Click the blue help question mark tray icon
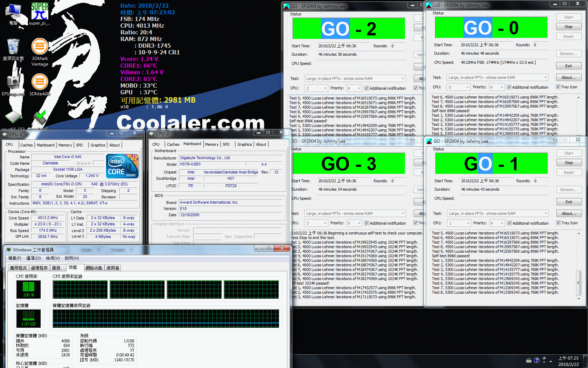Screen dimensions: 588x368 click(x=537, y=360)
